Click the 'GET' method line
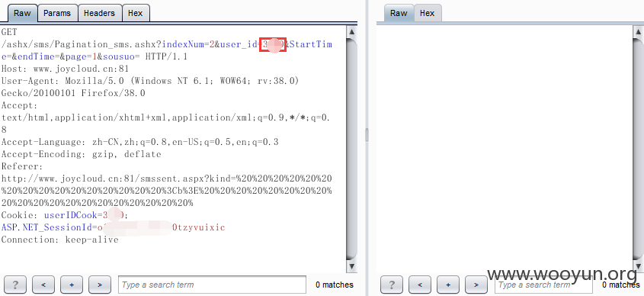Screen dimensions: 644x296 coord(9,32)
